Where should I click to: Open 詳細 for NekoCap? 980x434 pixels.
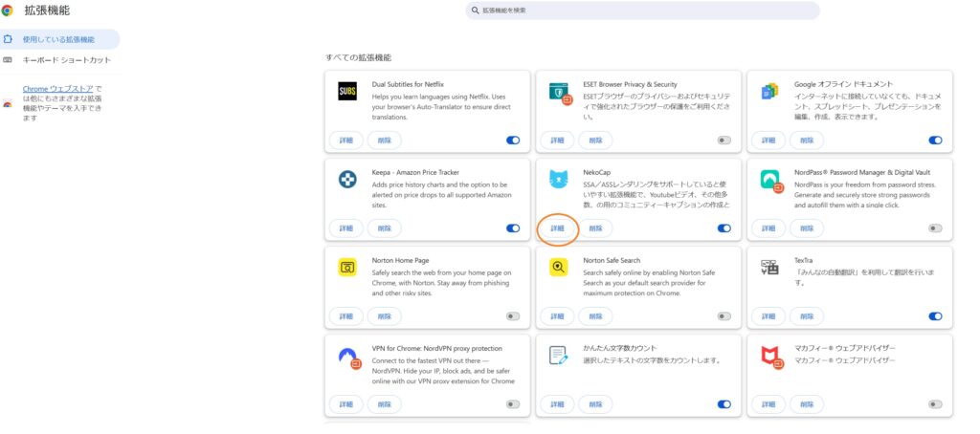(x=558, y=228)
